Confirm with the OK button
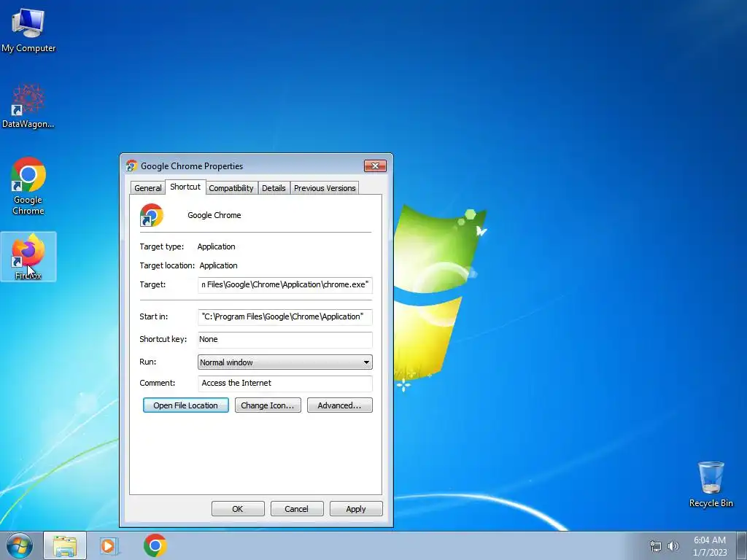747x560 pixels. (238, 508)
